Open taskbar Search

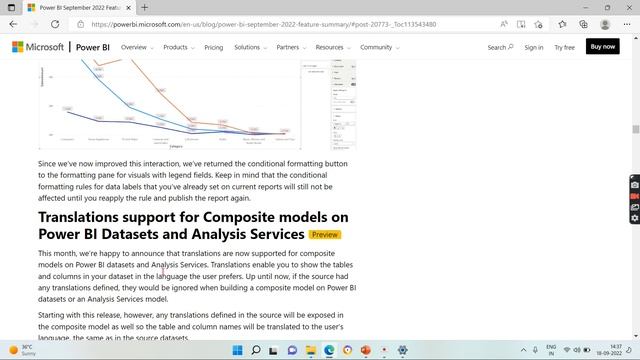[256, 350]
